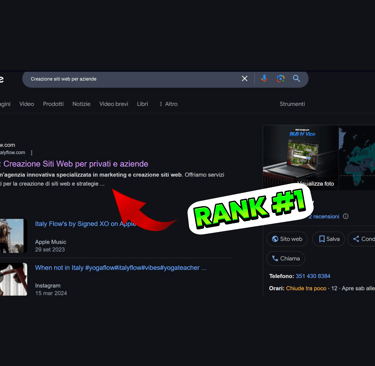This screenshot has width=375, height=366.
Task: Open the business 'Sito web' button
Action: [x=287, y=239]
